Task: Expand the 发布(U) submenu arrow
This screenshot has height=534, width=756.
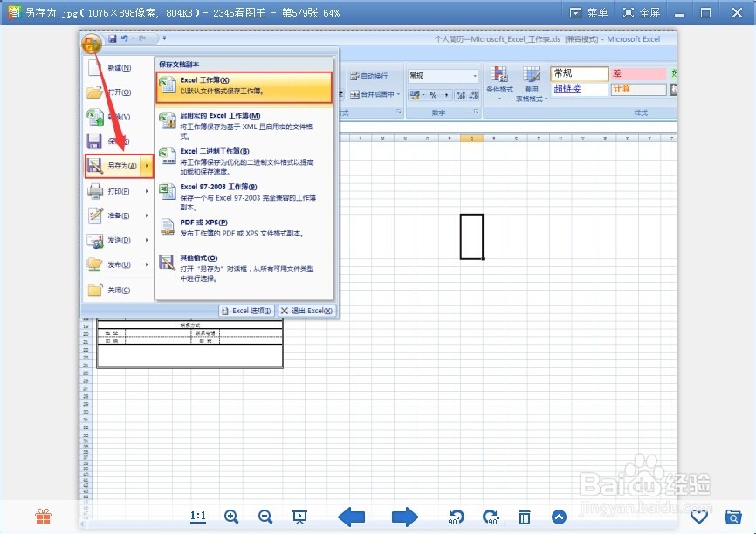Action: [147, 264]
